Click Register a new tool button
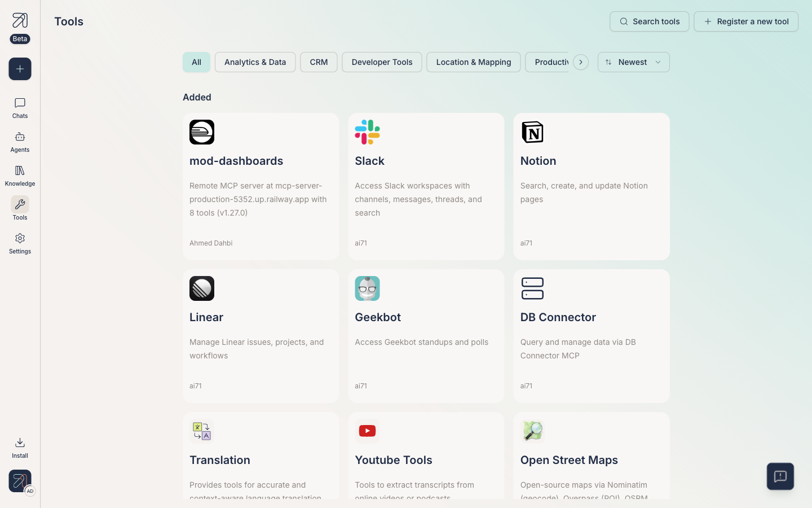Image resolution: width=812 pixels, height=508 pixels. click(746, 21)
